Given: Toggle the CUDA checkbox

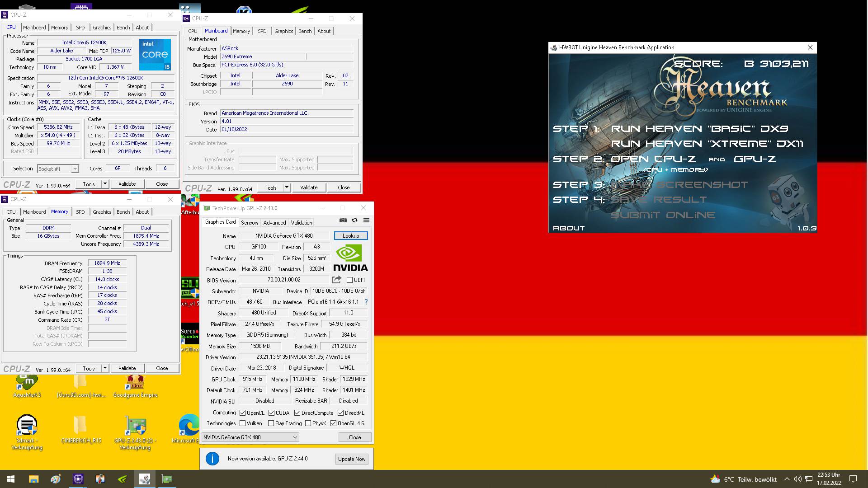Looking at the screenshot, I should click(x=271, y=413).
